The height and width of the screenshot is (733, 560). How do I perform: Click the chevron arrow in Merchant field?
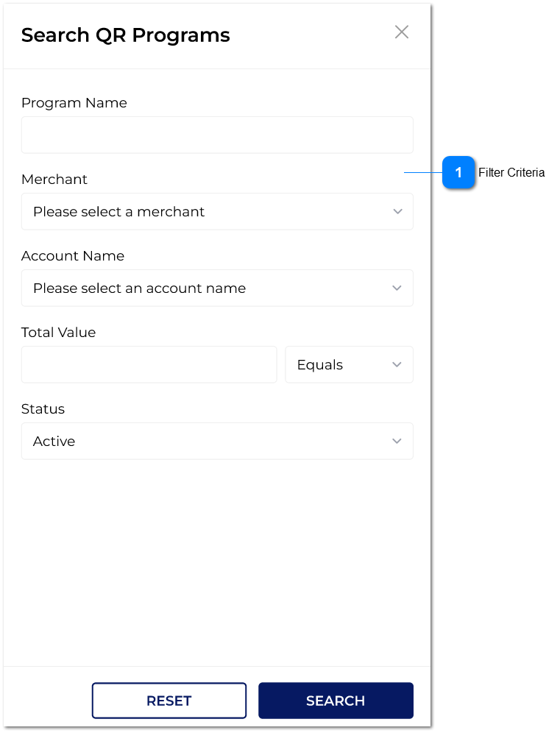397,211
